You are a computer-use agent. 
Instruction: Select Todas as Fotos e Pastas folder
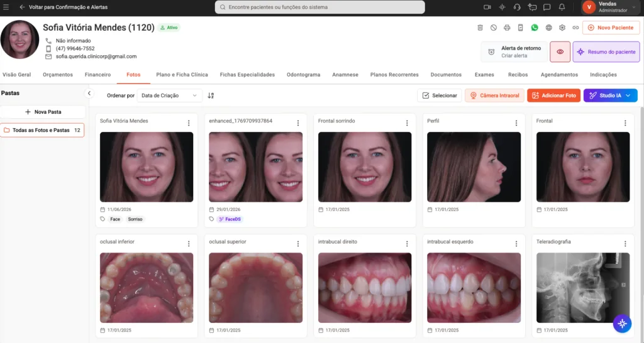42,130
